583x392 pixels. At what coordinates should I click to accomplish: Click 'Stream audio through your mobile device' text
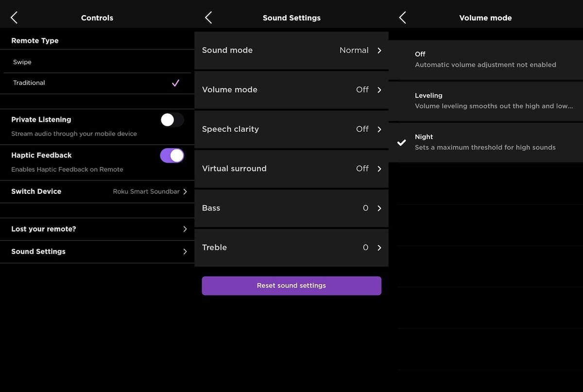[x=74, y=134]
